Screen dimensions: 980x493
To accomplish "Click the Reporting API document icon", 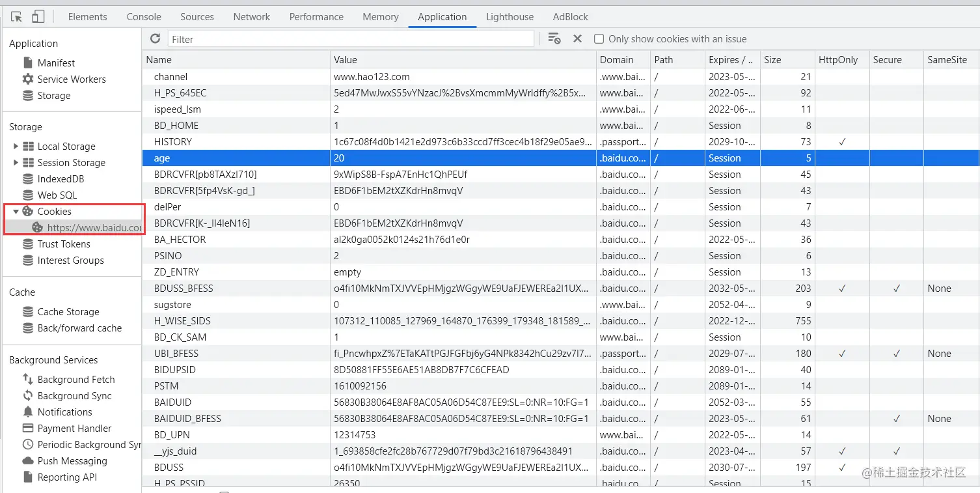I will [28, 477].
